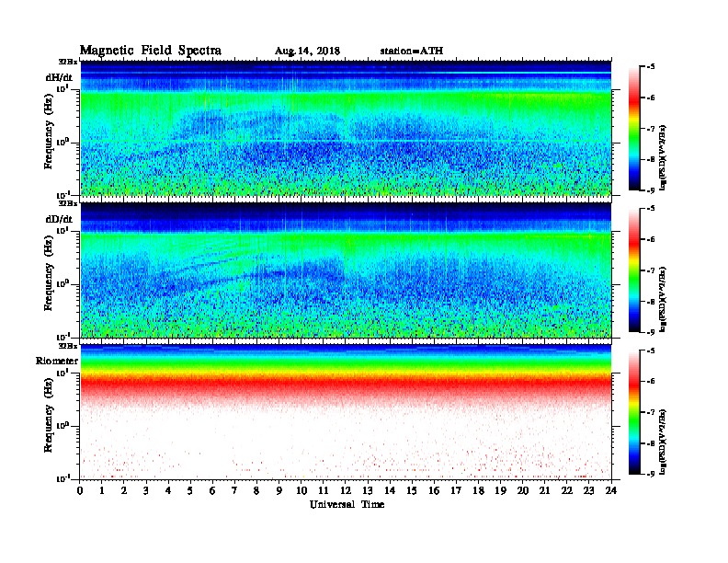728x563 pixels.
Task: Click hour 4 on the Universal Time axis
Action: (168, 490)
